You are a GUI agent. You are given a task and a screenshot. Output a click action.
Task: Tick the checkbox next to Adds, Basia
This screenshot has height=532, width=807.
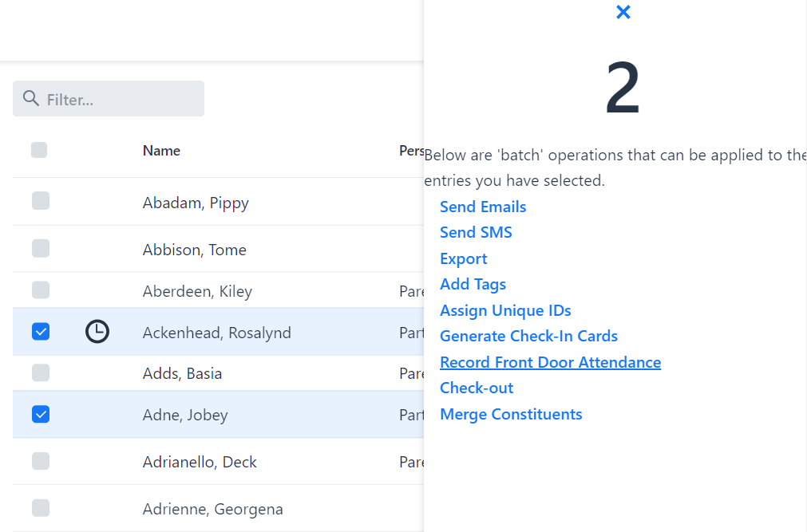(x=41, y=372)
